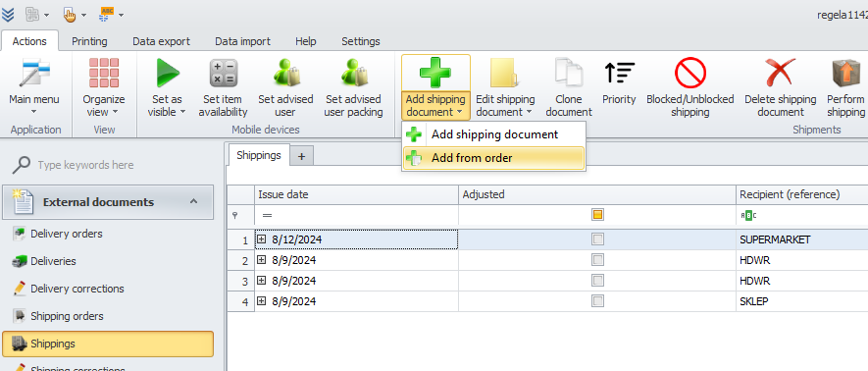Click the Deliveries truck icon
This screenshot has height=371, width=868.
point(20,261)
